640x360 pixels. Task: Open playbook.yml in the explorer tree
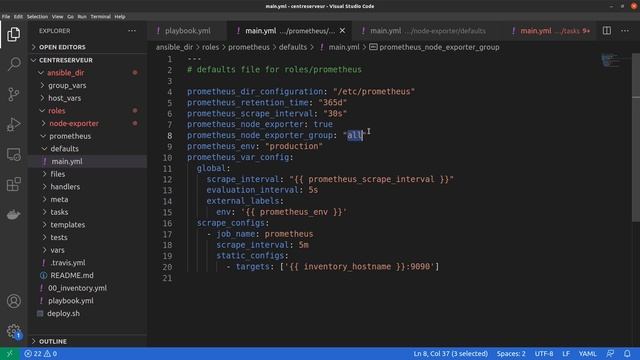pos(71,301)
